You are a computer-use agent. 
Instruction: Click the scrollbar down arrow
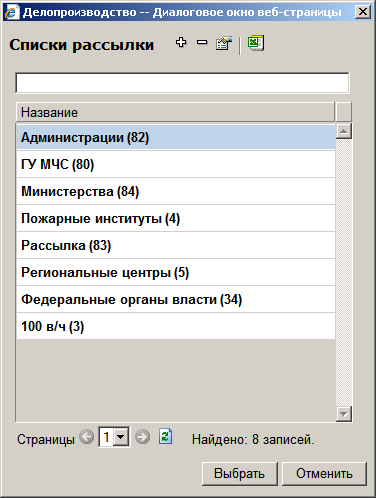pyautogui.click(x=344, y=414)
